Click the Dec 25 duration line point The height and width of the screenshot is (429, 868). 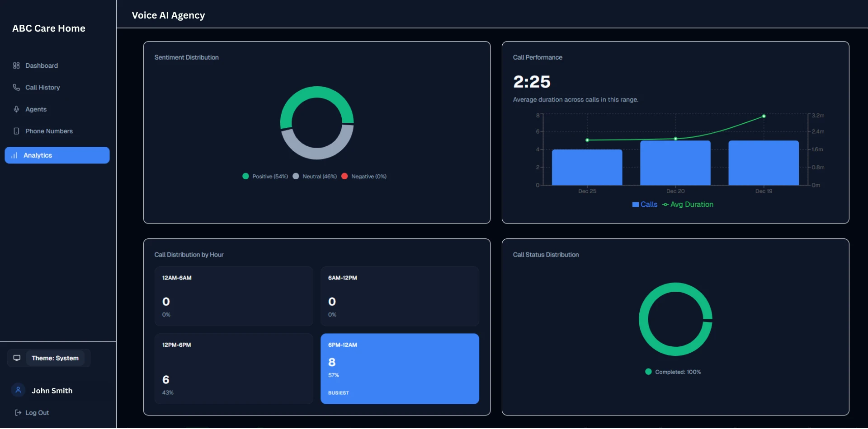click(x=587, y=140)
